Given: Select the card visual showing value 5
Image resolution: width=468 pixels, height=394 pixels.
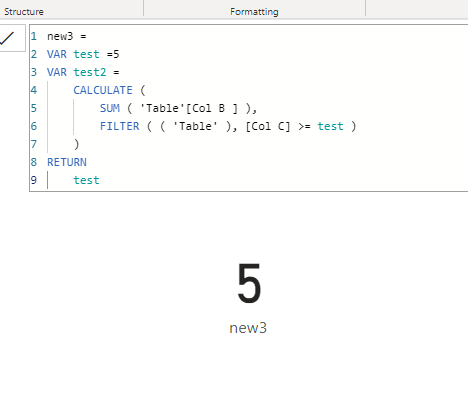Looking at the screenshot, I should click(249, 297).
